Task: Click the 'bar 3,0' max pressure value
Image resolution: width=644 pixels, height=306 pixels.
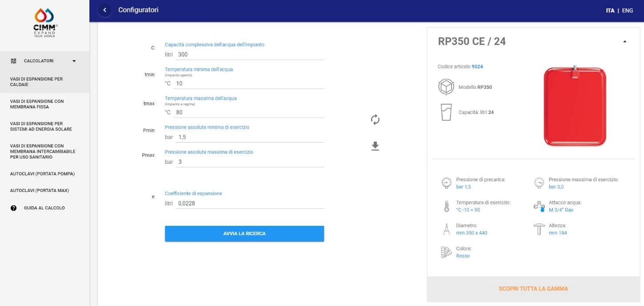Action: coord(556,187)
